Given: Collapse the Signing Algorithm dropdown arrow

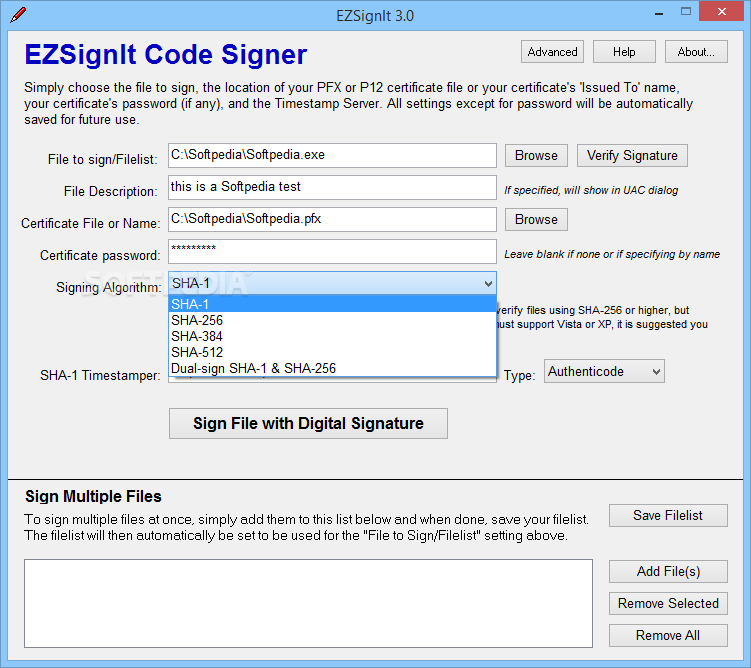Looking at the screenshot, I should point(488,283).
